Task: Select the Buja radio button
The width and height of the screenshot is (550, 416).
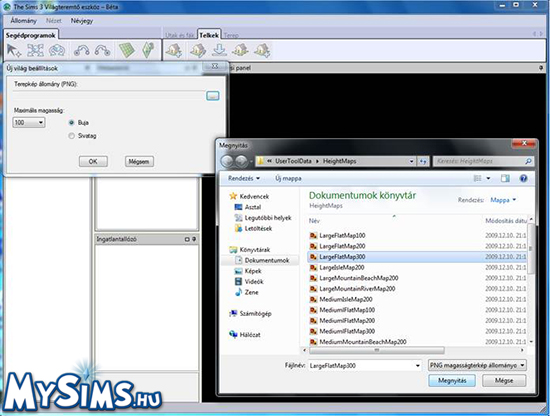Action: (x=72, y=122)
